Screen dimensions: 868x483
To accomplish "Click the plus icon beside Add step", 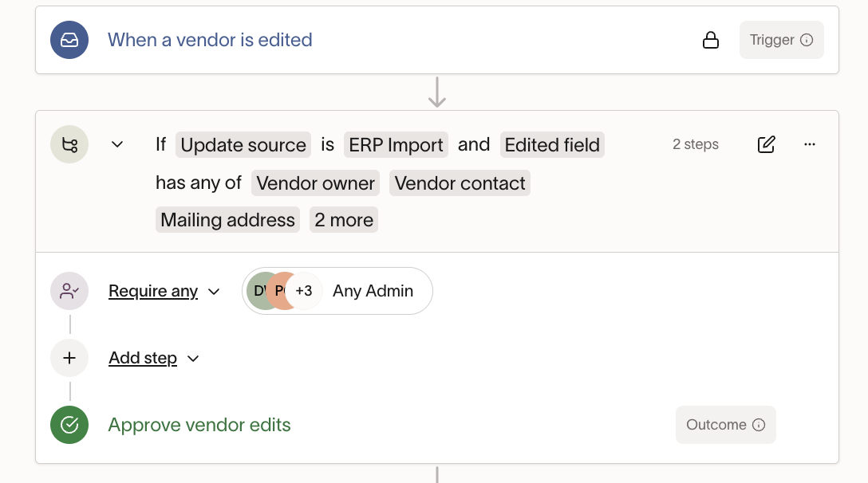I will pyautogui.click(x=69, y=358).
